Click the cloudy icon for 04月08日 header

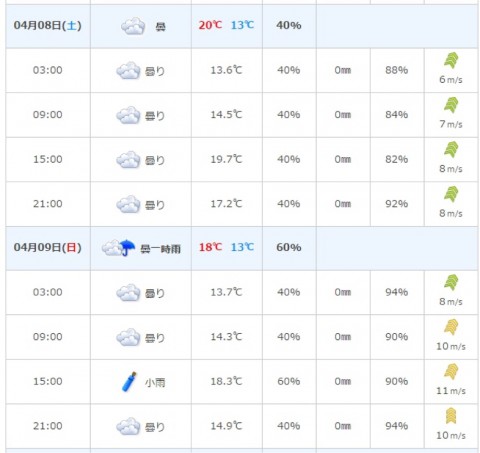click(x=133, y=26)
